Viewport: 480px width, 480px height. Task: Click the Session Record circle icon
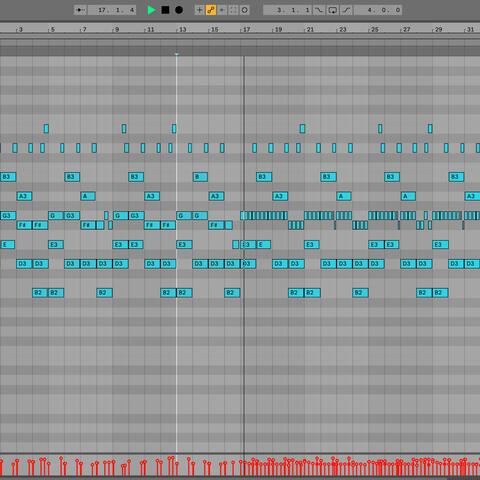[245, 10]
